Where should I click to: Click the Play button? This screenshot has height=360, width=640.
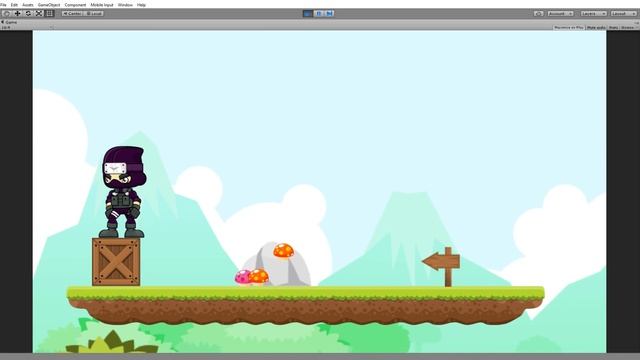click(x=308, y=13)
